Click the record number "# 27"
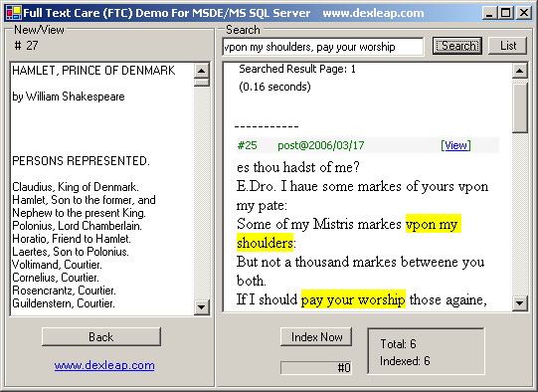This screenshot has height=392, width=538. (x=27, y=46)
